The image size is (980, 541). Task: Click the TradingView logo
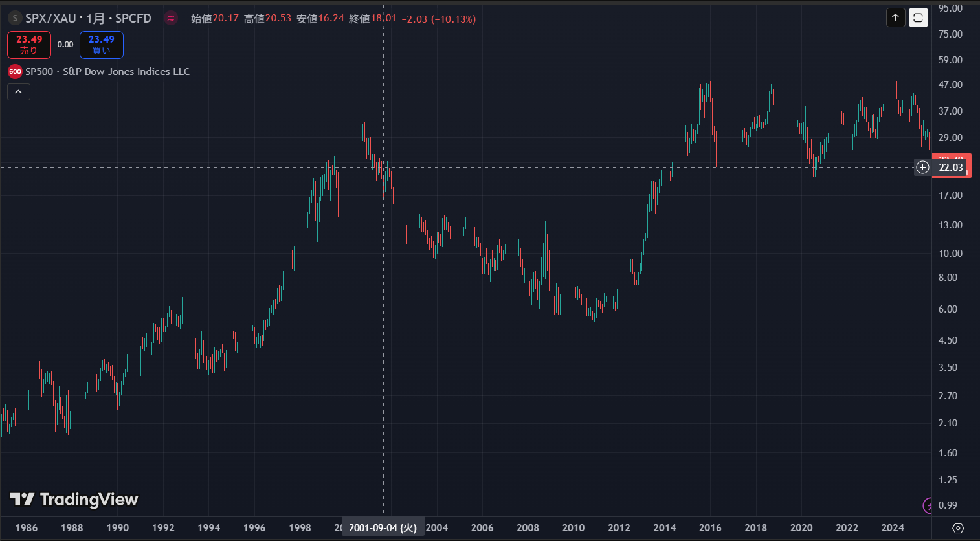(x=74, y=499)
